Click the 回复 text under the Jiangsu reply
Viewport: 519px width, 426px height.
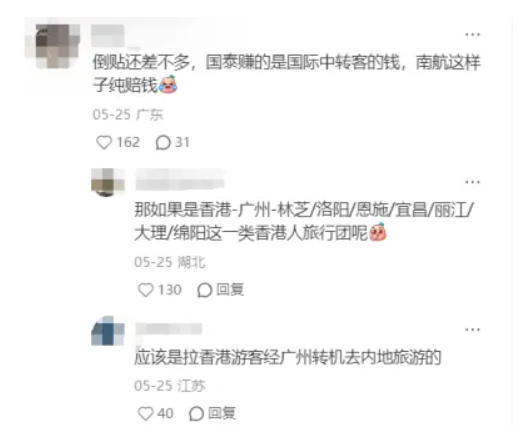click(x=222, y=413)
